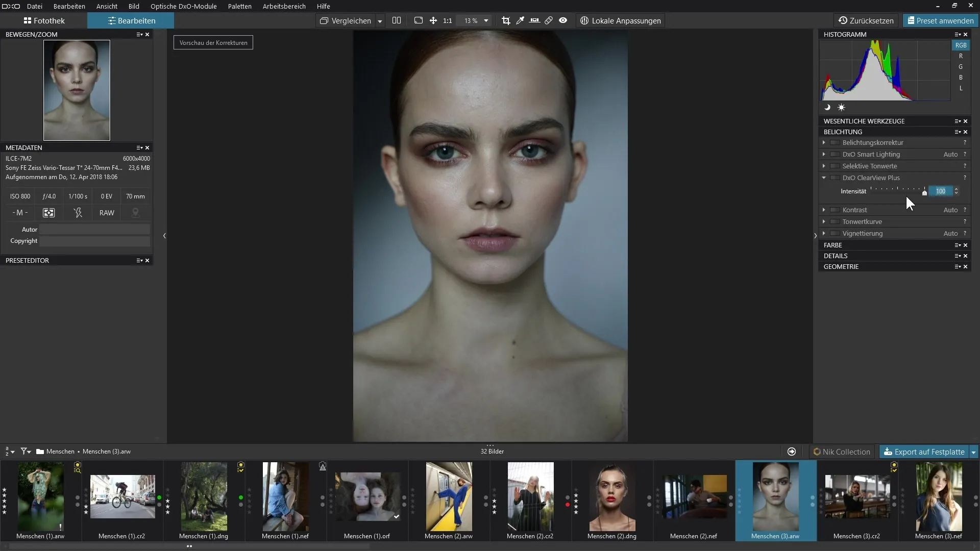980x551 pixels.
Task: Toggle highlight clipping sun icon
Action: (841, 107)
